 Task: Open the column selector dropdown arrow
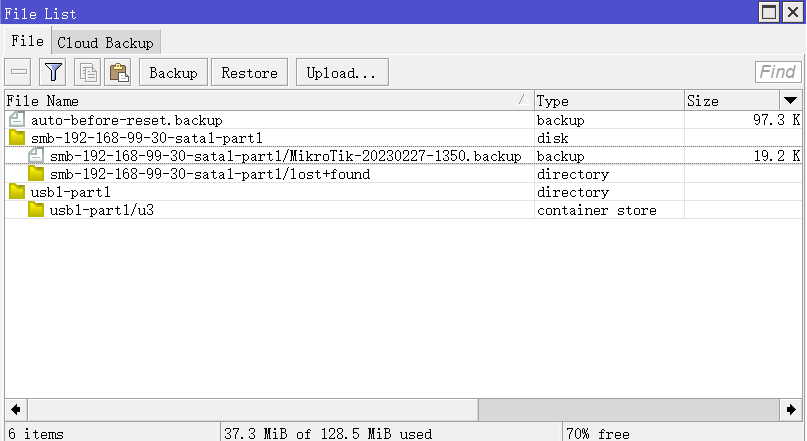[x=790, y=101]
